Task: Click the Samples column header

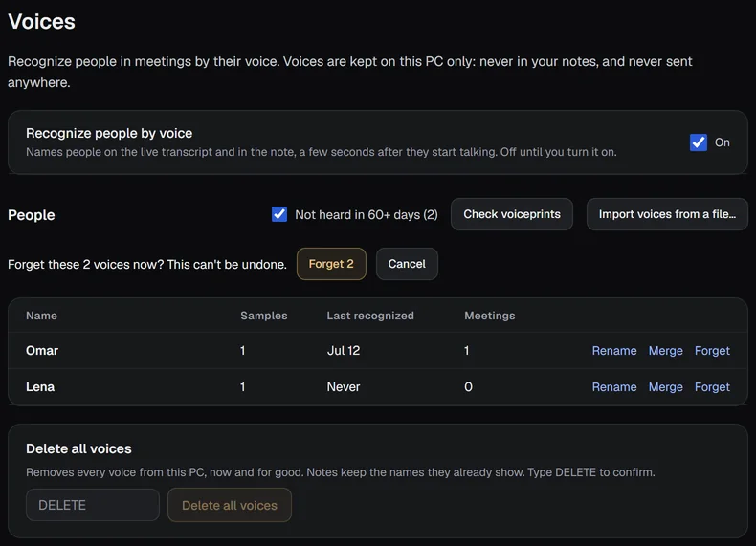Action: tap(264, 316)
